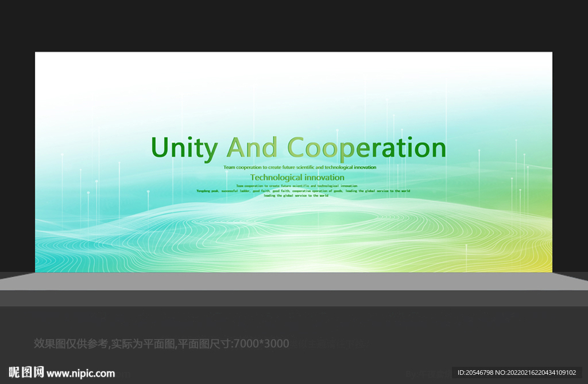This screenshot has width=588, height=384.
Task: Select the line "Team cooperation to create future scientific and technological innovation" under headline
Action: pos(300,167)
